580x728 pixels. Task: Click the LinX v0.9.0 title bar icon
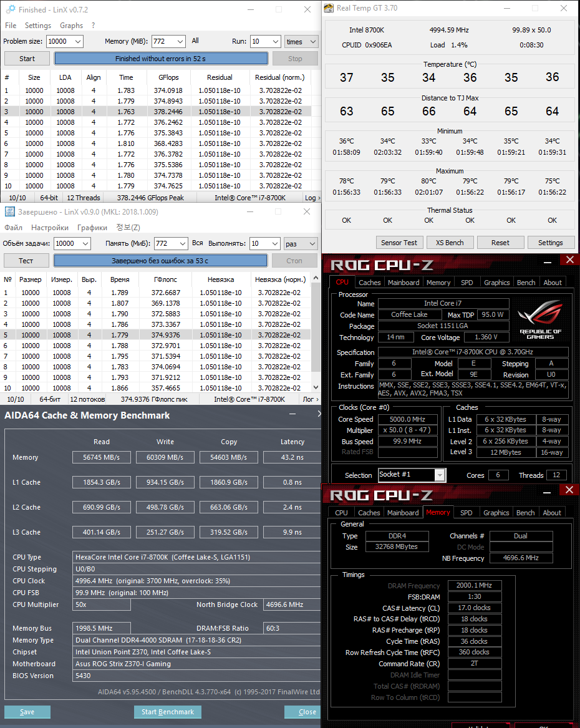coord(9,211)
